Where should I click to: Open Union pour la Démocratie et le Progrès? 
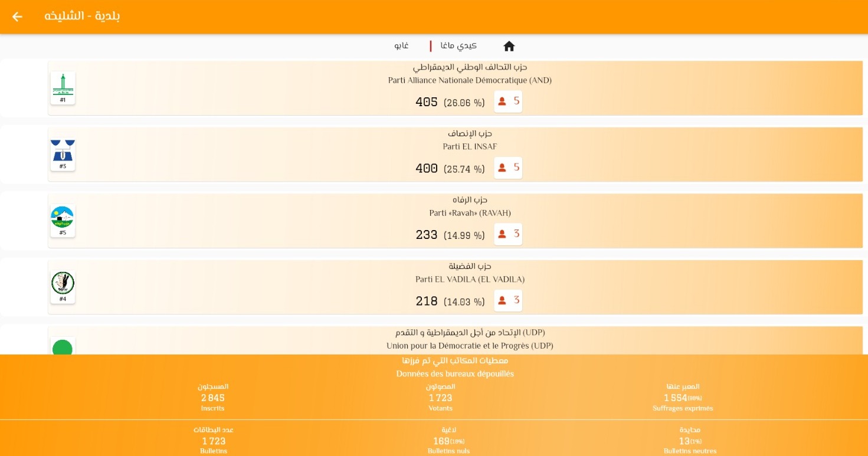pyautogui.click(x=470, y=346)
